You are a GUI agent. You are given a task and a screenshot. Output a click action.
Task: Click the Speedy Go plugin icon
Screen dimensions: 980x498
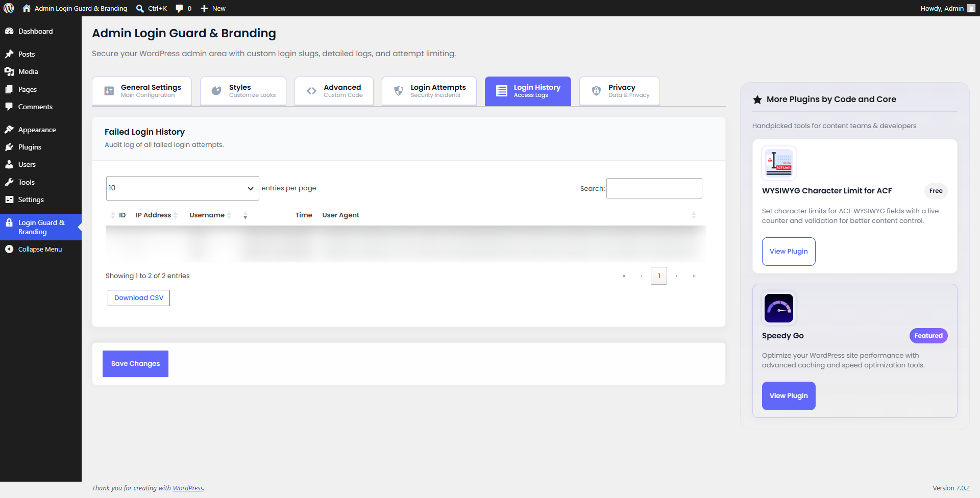coord(778,308)
